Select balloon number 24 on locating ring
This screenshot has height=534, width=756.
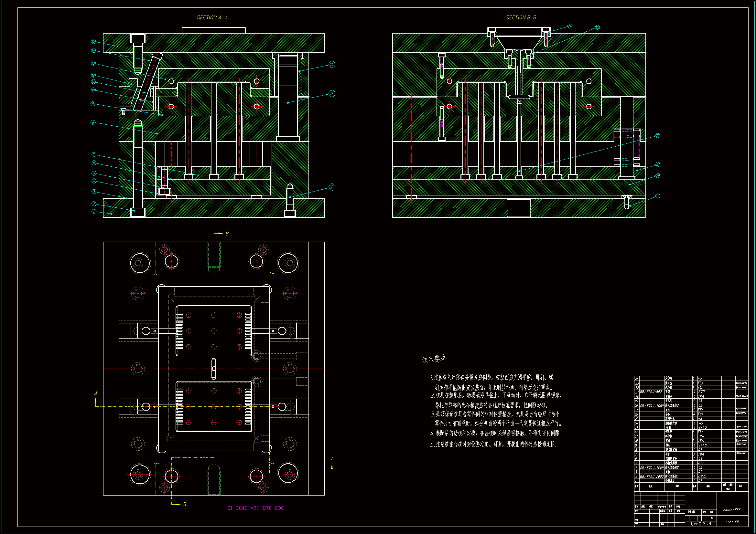tap(570, 26)
